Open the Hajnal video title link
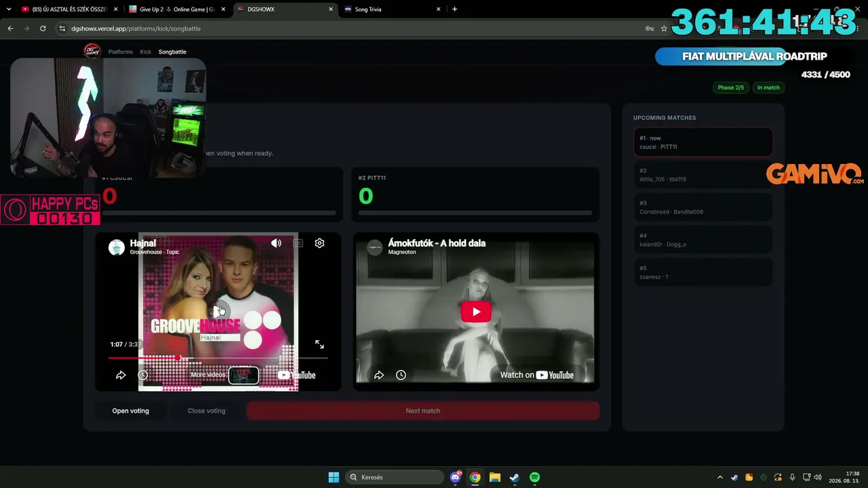 143,243
